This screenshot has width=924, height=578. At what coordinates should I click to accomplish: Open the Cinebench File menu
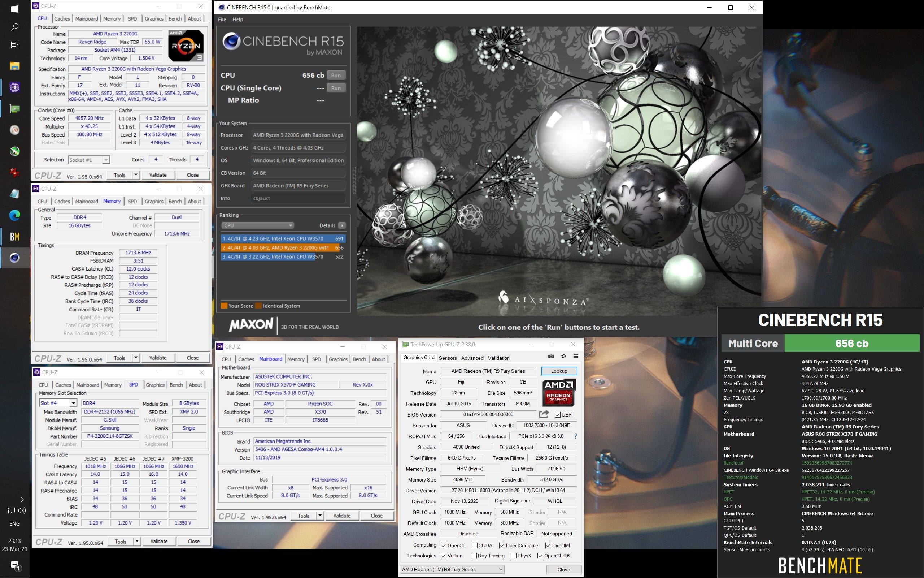(x=222, y=20)
